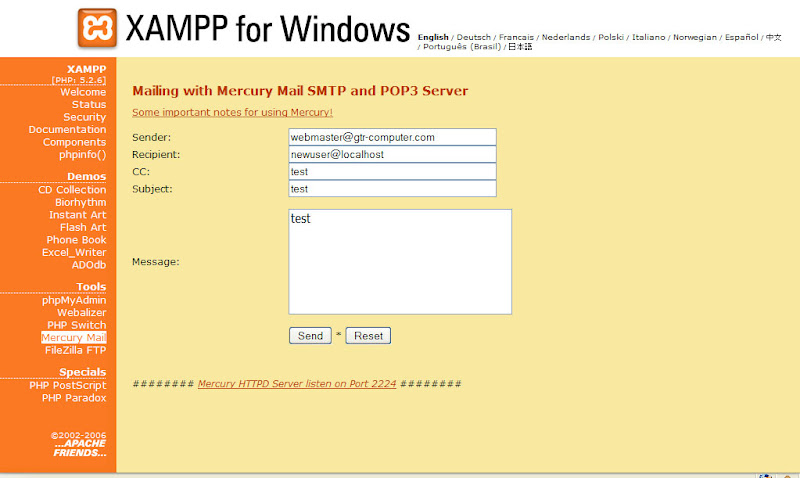Launch phpMyAdmin from Tools
The width and height of the screenshot is (800, 478).
click(74, 300)
